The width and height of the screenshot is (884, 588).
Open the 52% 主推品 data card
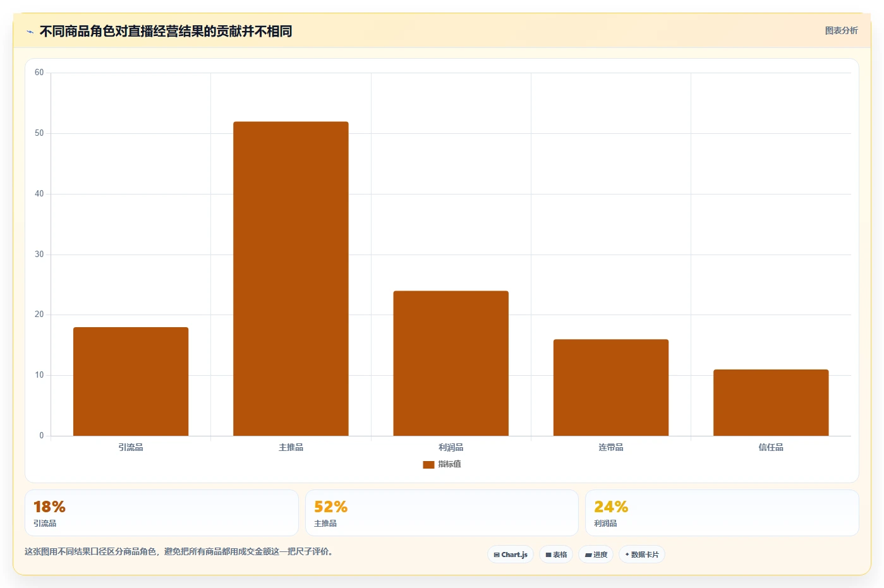[x=442, y=513]
